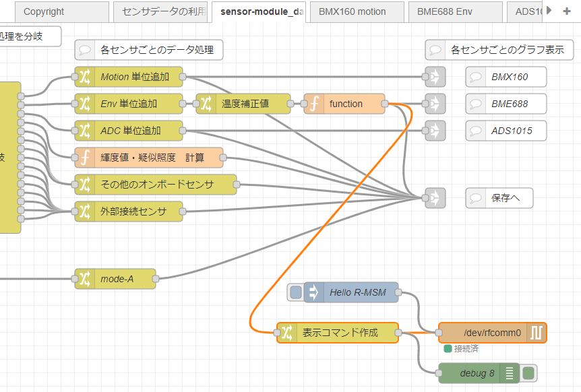The image size is (581, 392).
Task: Click the Motion 単位追加 change node icon
Action: (x=84, y=77)
